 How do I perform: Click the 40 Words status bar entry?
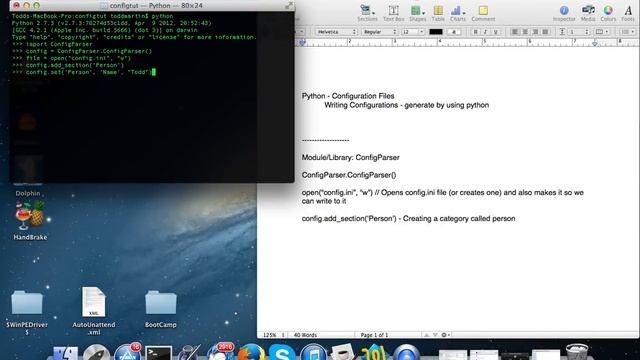(305, 335)
